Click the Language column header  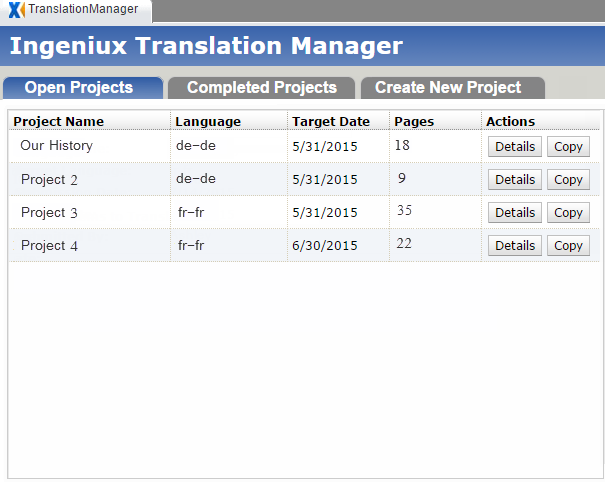pyautogui.click(x=208, y=122)
